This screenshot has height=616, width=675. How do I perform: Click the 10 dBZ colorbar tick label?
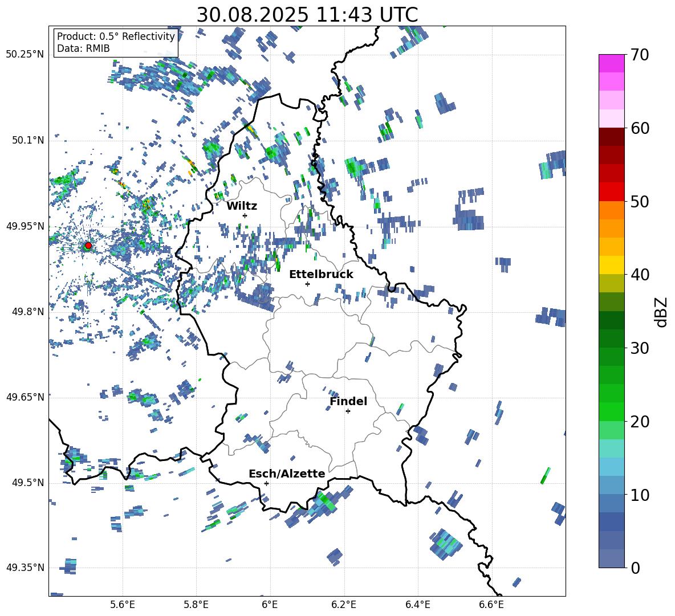[639, 495]
